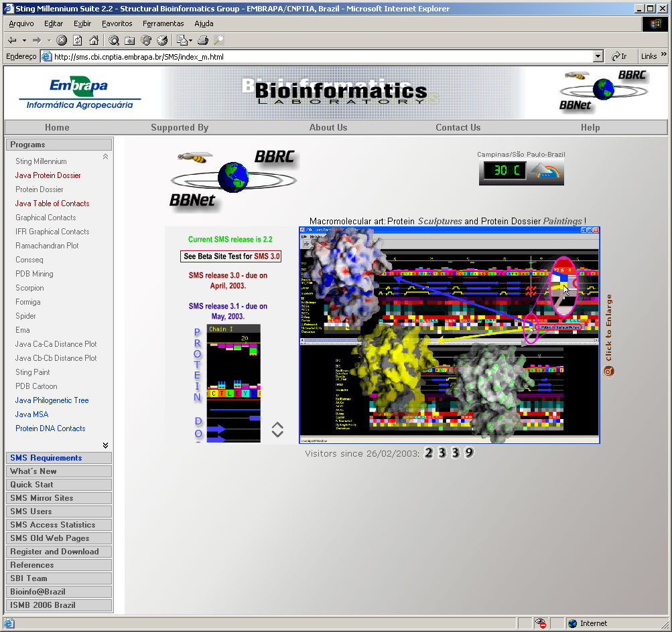Click the circular Click to Enlarge icon
The height and width of the screenshot is (632, 672).
[x=608, y=372]
